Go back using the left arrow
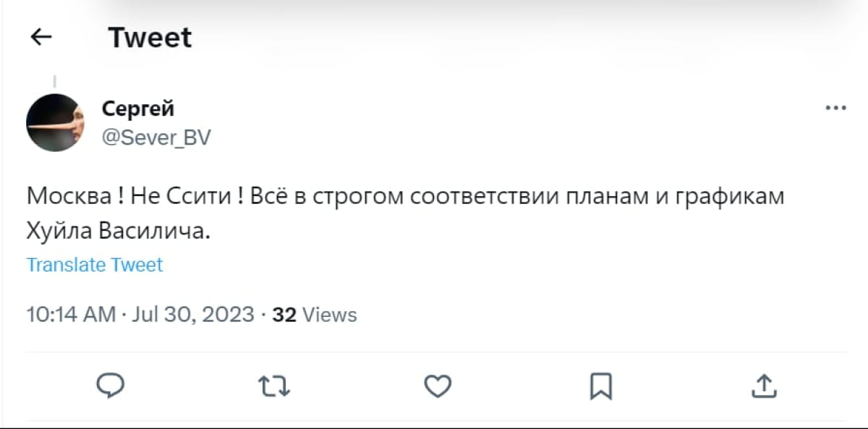Screen dimensions: 868x429 click(42, 37)
